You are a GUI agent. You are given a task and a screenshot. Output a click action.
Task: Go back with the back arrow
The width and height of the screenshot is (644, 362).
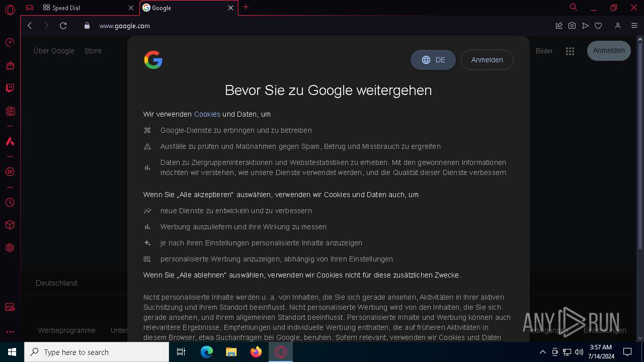(x=30, y=26)
